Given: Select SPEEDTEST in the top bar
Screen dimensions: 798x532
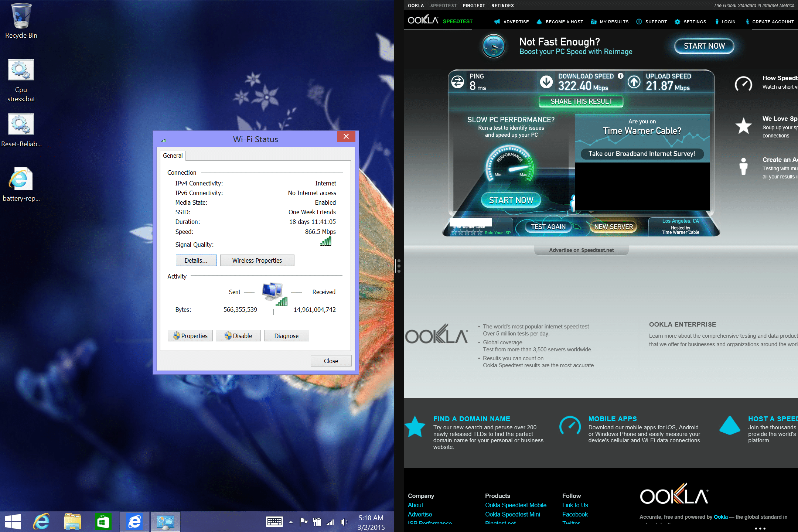Looking at the screenshot, I should (443, 6).
